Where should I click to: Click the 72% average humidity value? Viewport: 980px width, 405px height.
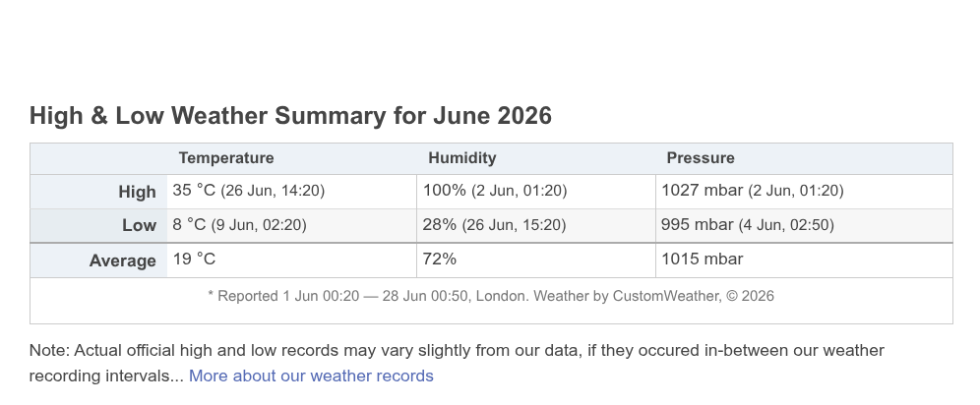[x=440, y=259]
